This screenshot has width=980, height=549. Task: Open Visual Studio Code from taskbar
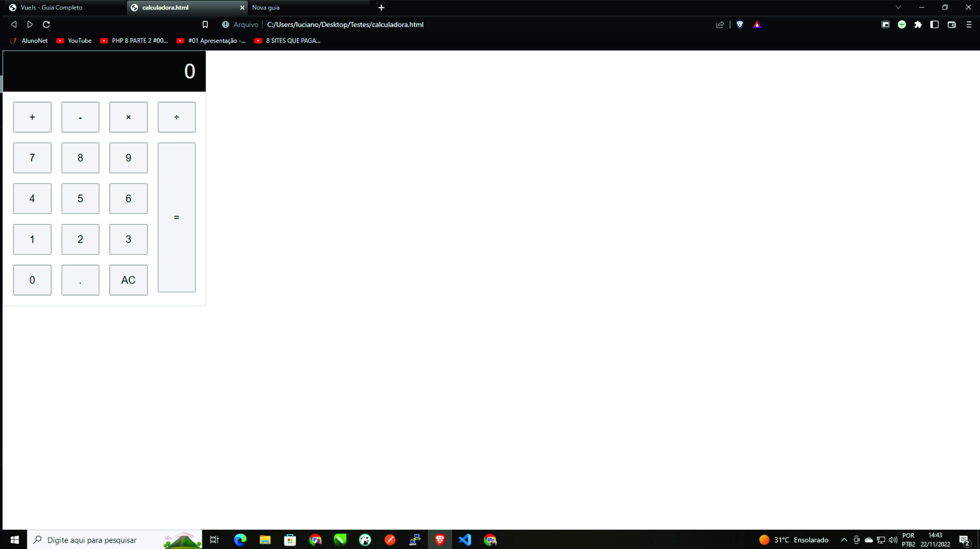(x=465, y=540)
